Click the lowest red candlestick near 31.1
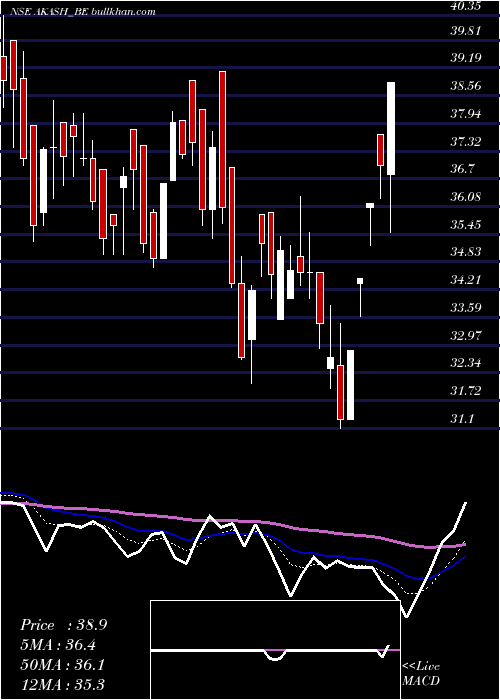This screenshot has width=500, height=700. (341, 392)
